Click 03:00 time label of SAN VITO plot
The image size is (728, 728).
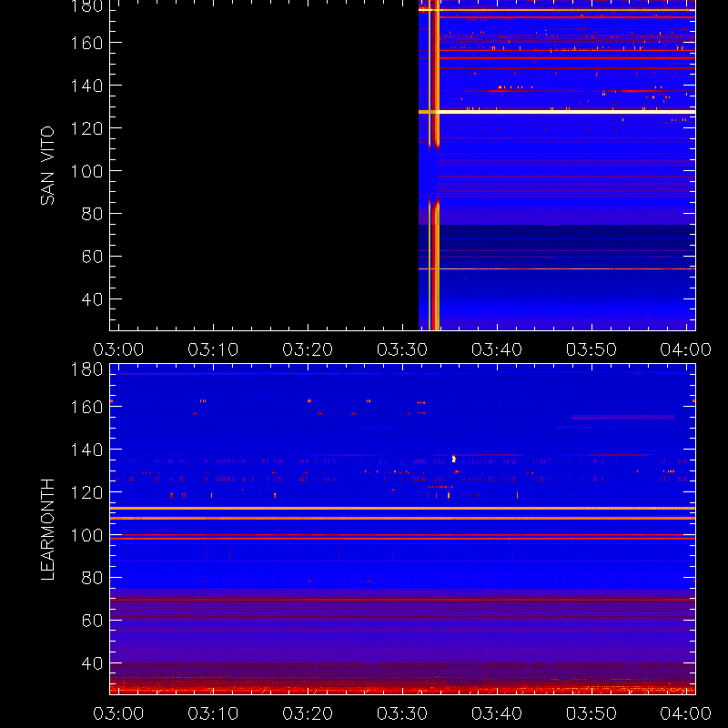click(x=118, y=349)
